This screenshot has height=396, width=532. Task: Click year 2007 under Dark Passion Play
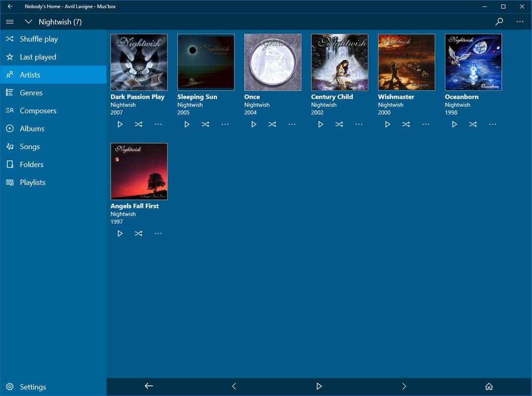click(116, 112)
